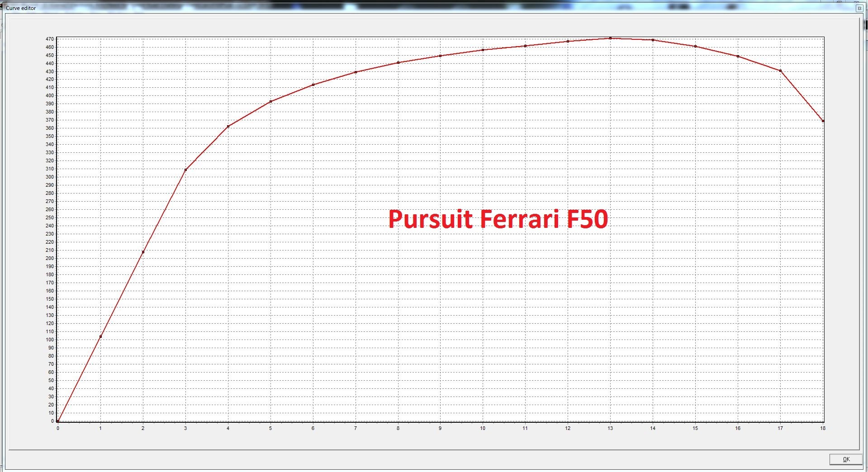
Task: Select the peak curve point at x 13
Action: pos(610,38)
